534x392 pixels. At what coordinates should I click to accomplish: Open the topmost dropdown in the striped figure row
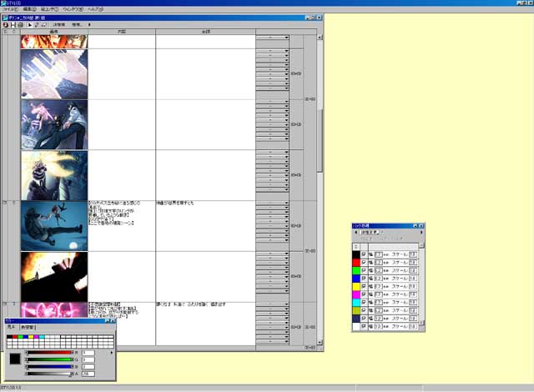click(273, 153)
